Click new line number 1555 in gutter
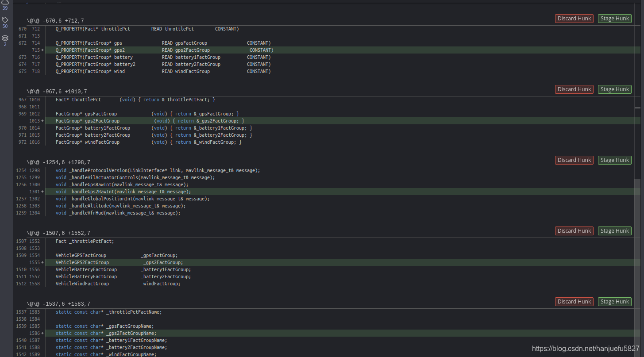Image resolution: width=644 pixels, height=357 pixels. [35, 262]
